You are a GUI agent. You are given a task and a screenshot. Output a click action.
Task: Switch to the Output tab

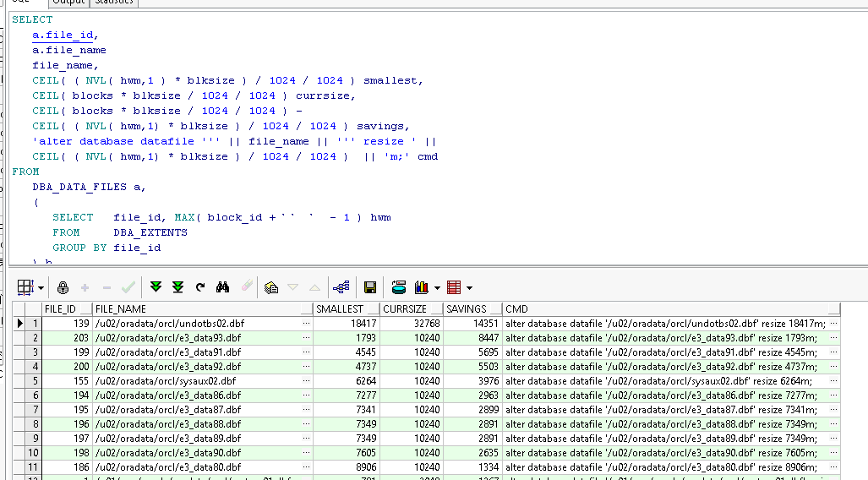(68, 3)
